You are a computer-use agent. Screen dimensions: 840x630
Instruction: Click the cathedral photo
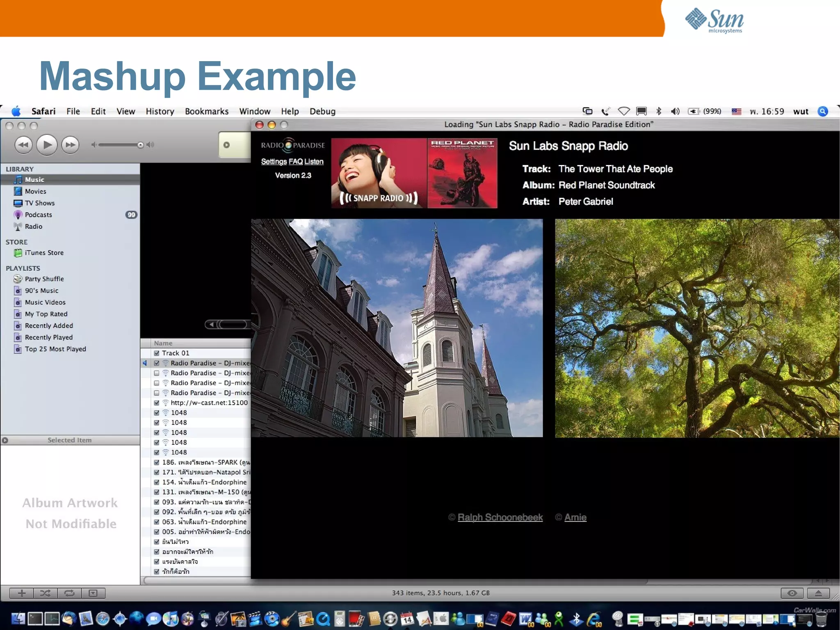click(397, 328)
